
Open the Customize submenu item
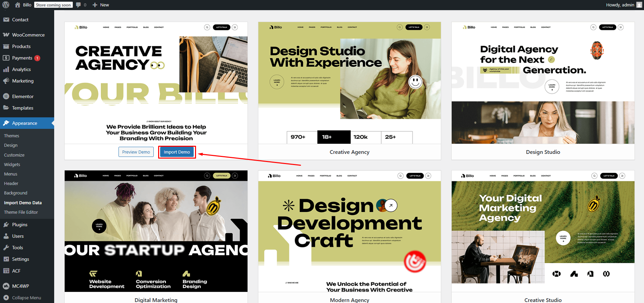[x=14, y=155]
